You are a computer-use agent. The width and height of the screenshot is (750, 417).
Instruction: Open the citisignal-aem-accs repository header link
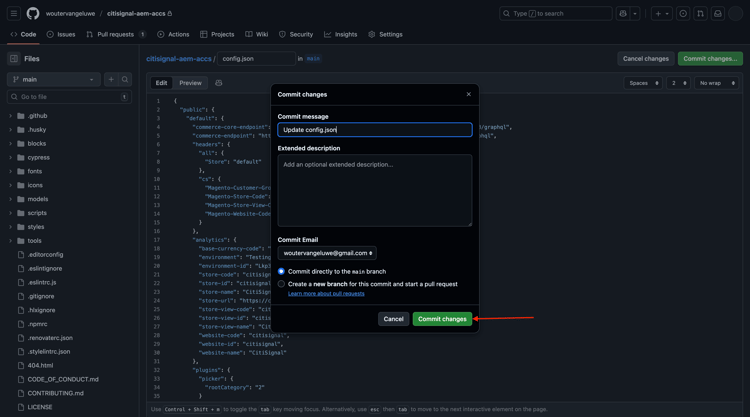[x=136, y=13]
